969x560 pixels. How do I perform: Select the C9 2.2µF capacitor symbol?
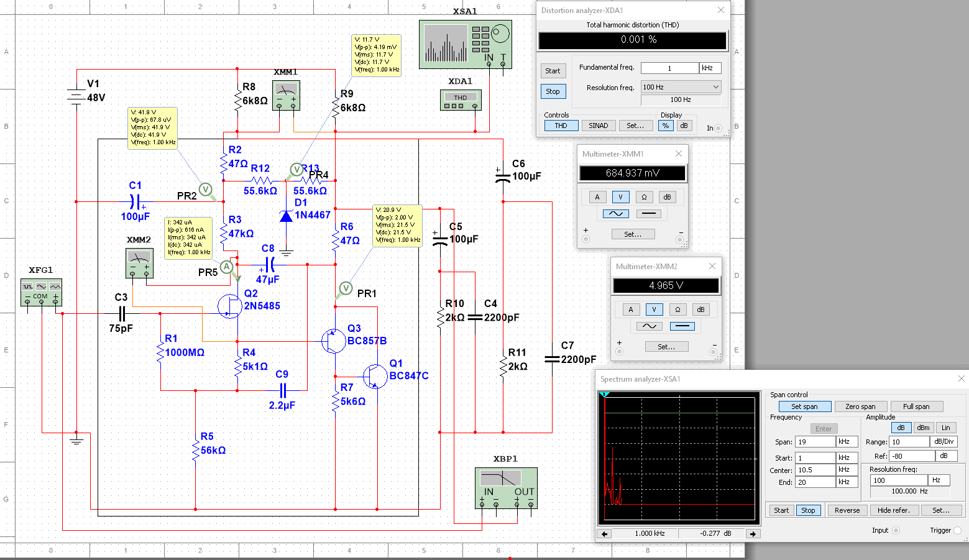[x=283, y=390]
